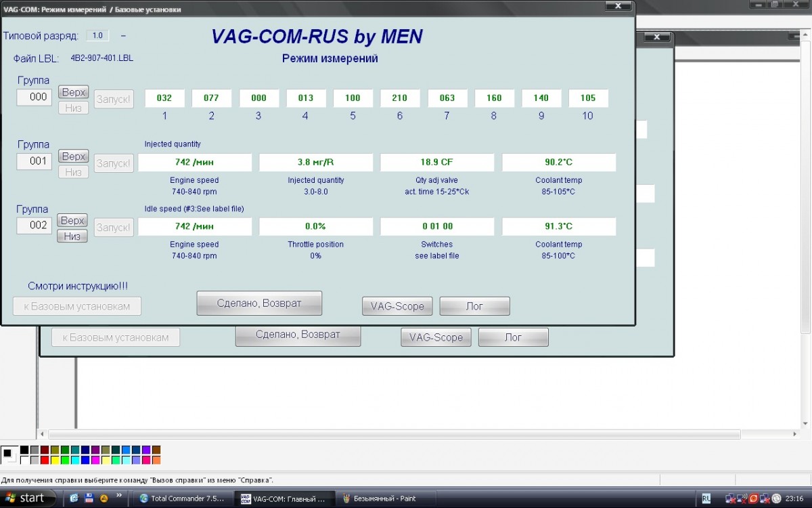Click Верх button for group 001
This screenshot has width=812, height=508.
pyautogui.click(x=74, y=156)
